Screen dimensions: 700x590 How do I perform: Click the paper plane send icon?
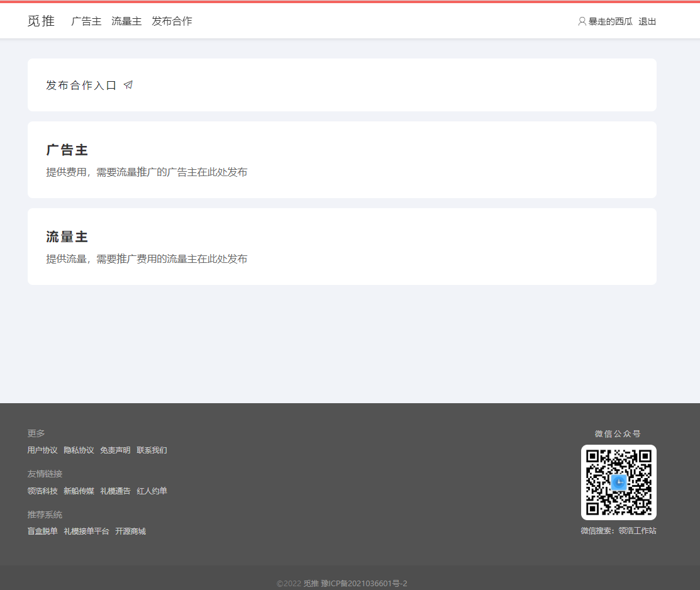(128, 85)
